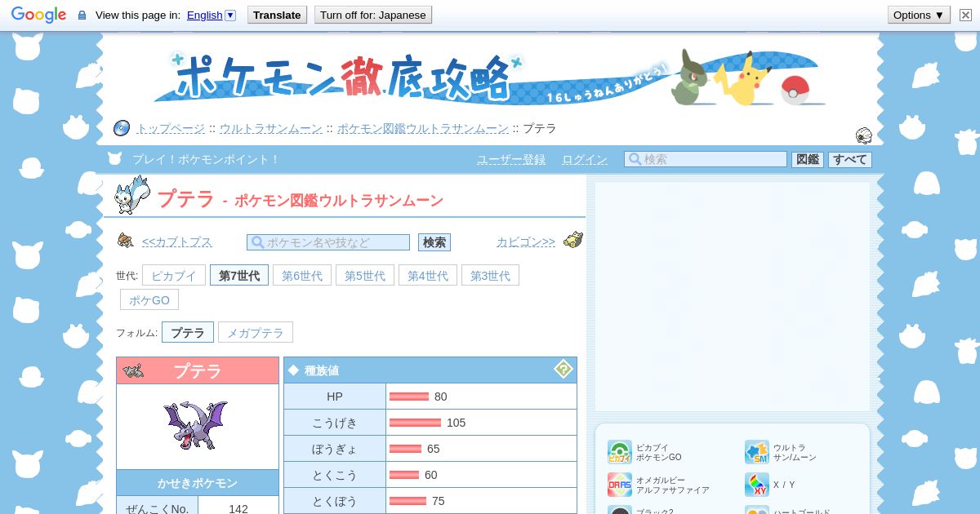Close the Google translate bar
This screenshot has width=980, height=514.
tap(965, 15)
